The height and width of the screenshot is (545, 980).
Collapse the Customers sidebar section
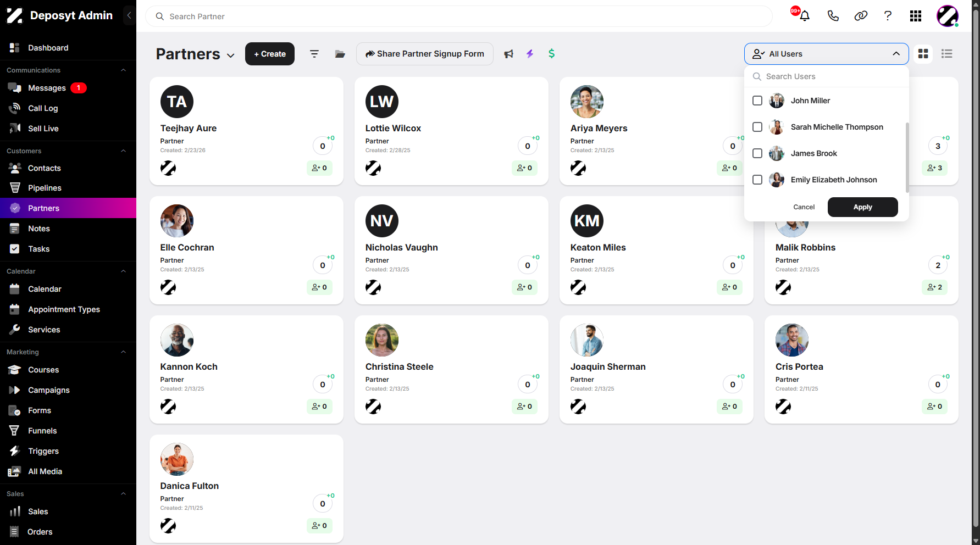pyautogui.click(x=124, y=151)
